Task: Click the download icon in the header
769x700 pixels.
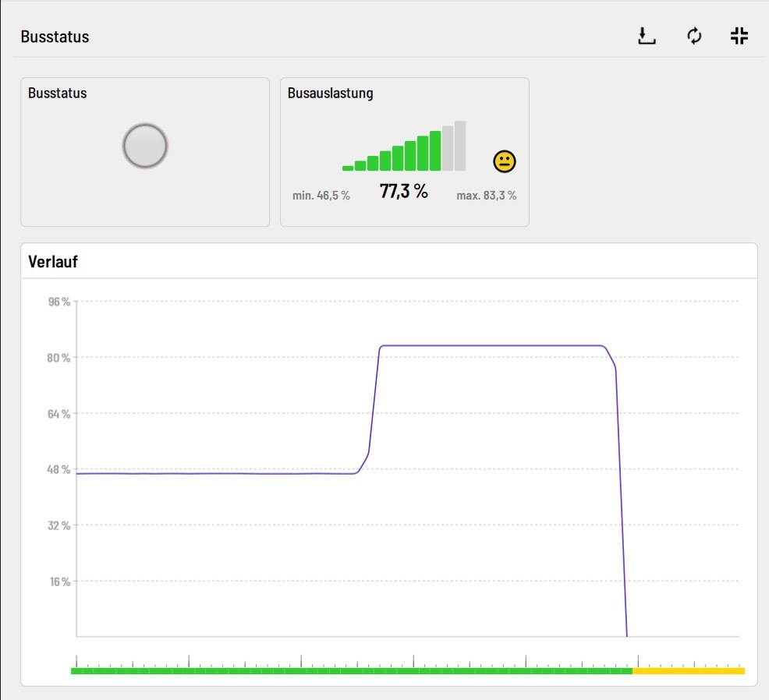Action: coord(647,37)
